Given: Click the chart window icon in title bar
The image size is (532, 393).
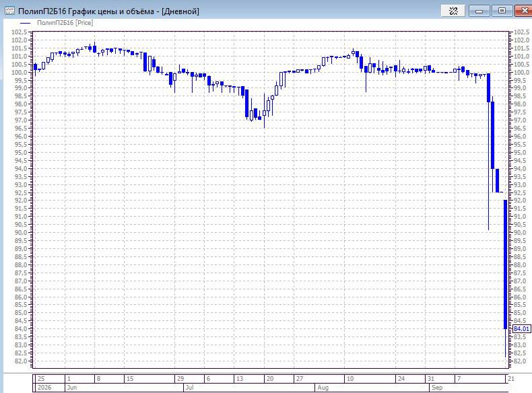Looking at the screenshot, I should pos(9,11).
